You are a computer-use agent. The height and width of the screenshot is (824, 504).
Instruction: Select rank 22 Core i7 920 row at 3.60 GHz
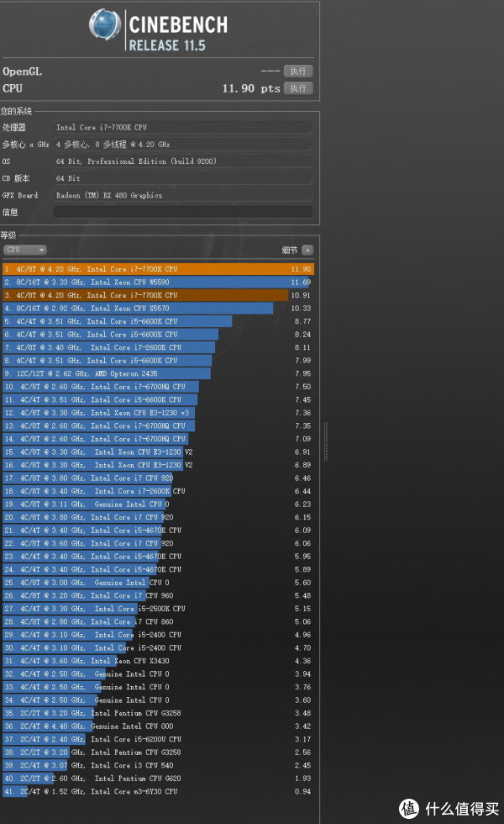pyautogui.click(x=158, y=543)
